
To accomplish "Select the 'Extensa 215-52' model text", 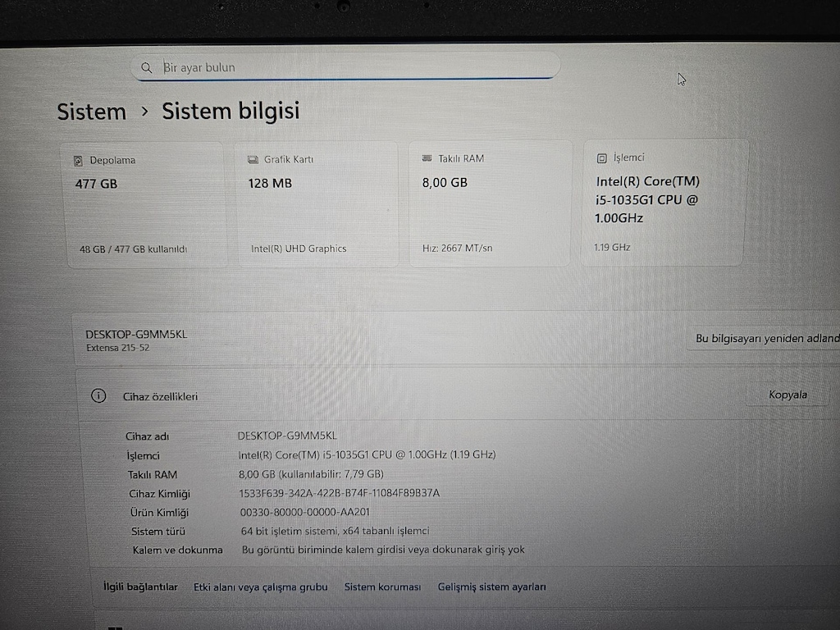I will click(x=118, y=348).
